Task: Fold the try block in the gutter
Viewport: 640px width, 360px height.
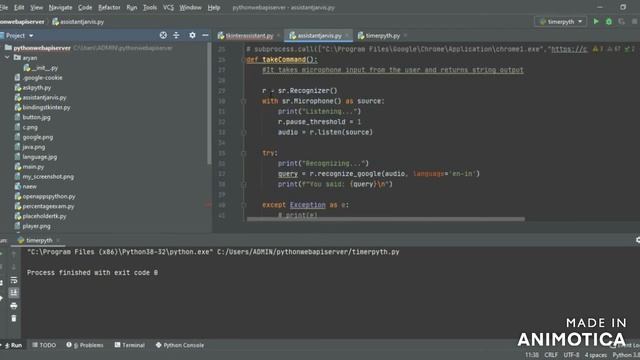Action: coord(243,153)
